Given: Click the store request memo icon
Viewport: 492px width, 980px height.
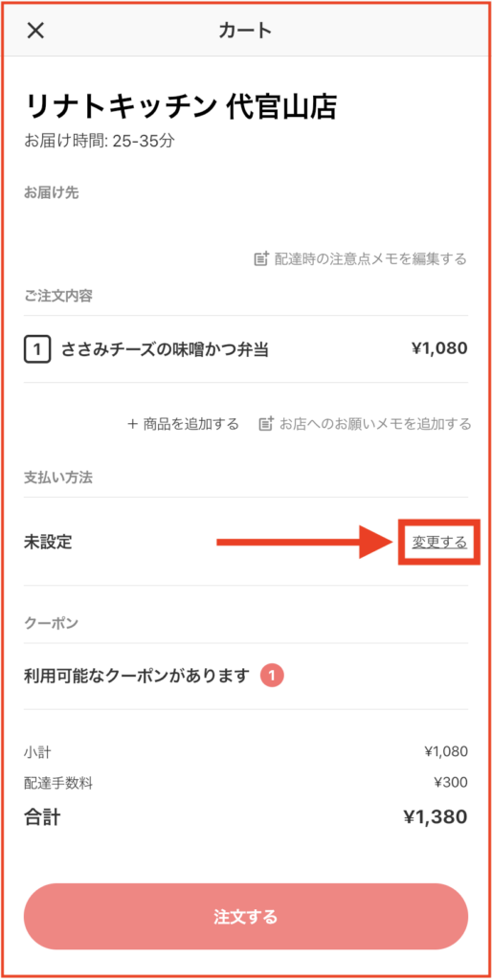Looking at the screenshot, I should [266, 424].
